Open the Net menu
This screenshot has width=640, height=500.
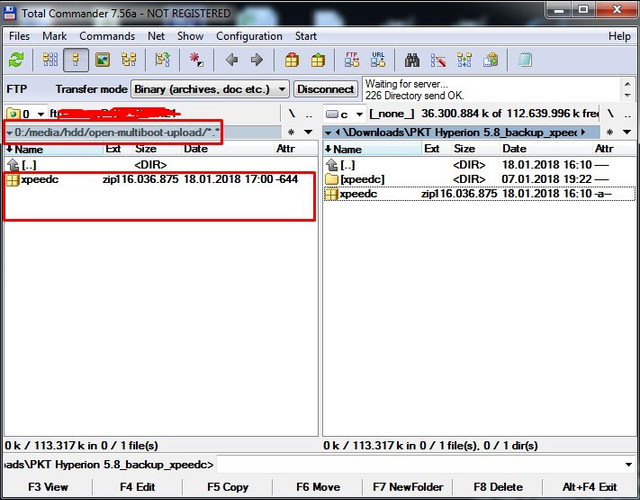click(156, 36)
